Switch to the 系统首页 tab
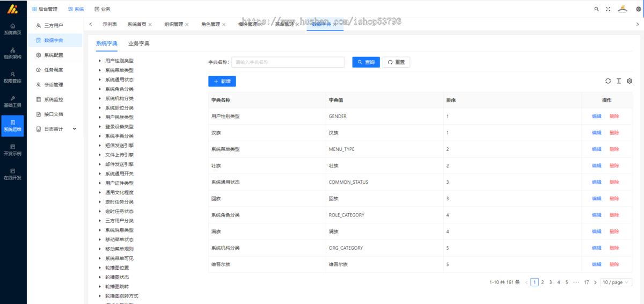The image size is (644, 304). pos(137,25)
